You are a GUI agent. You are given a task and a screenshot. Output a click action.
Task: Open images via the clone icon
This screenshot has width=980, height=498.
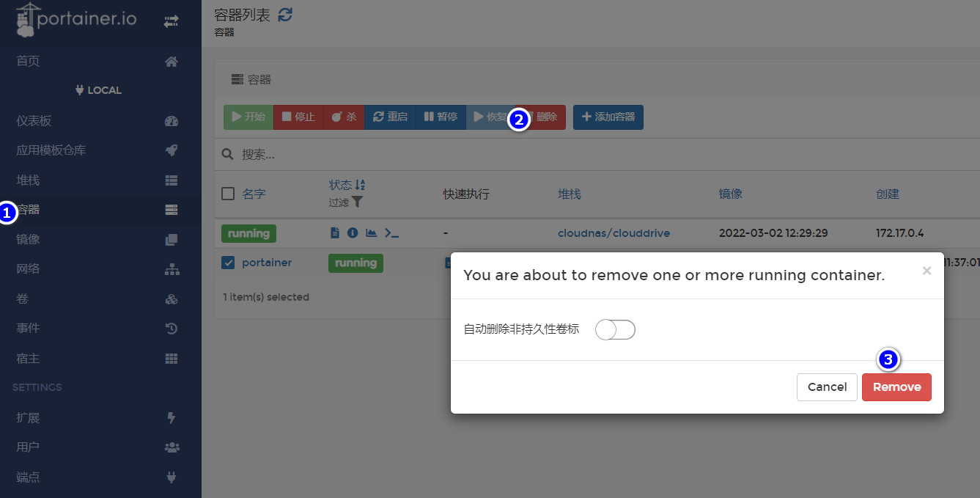pos(172,240)
